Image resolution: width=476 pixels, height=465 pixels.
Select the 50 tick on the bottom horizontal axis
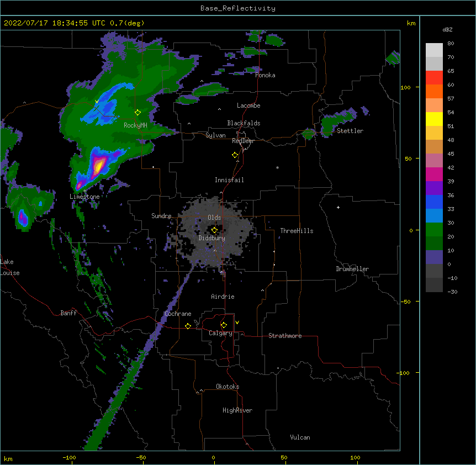coord(284,458)
